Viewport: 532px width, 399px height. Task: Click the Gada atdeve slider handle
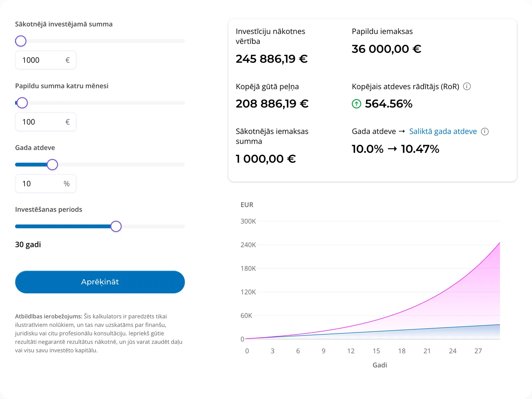(52, 165)
